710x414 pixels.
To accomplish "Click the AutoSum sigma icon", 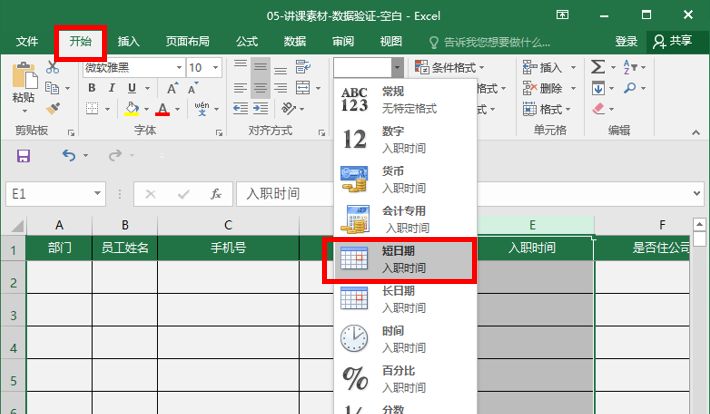I will pos(598,67).
